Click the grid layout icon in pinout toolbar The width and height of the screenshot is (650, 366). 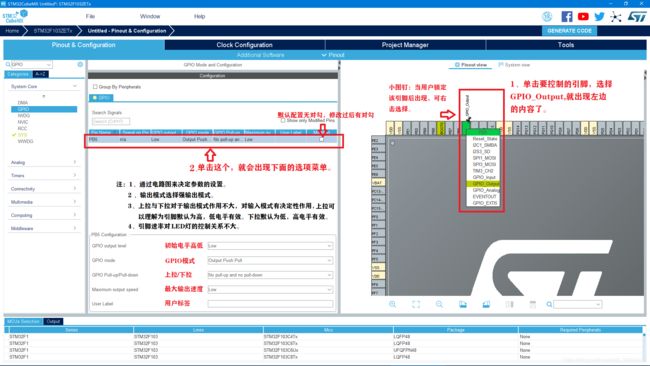[533, 304]
